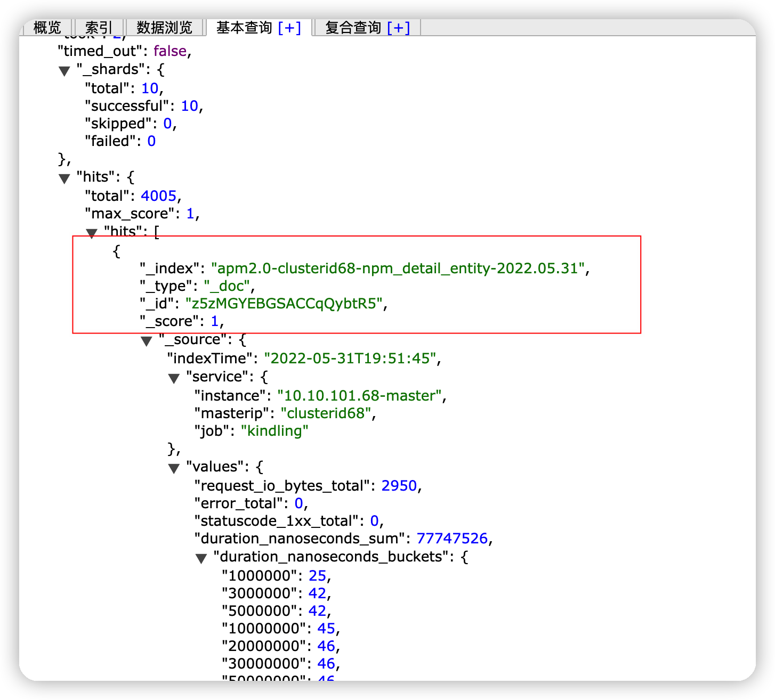Select the "masterip": "clusterid68" line
Image resolution: width=775 pixels, height=700 pixels.
(285, 413)
